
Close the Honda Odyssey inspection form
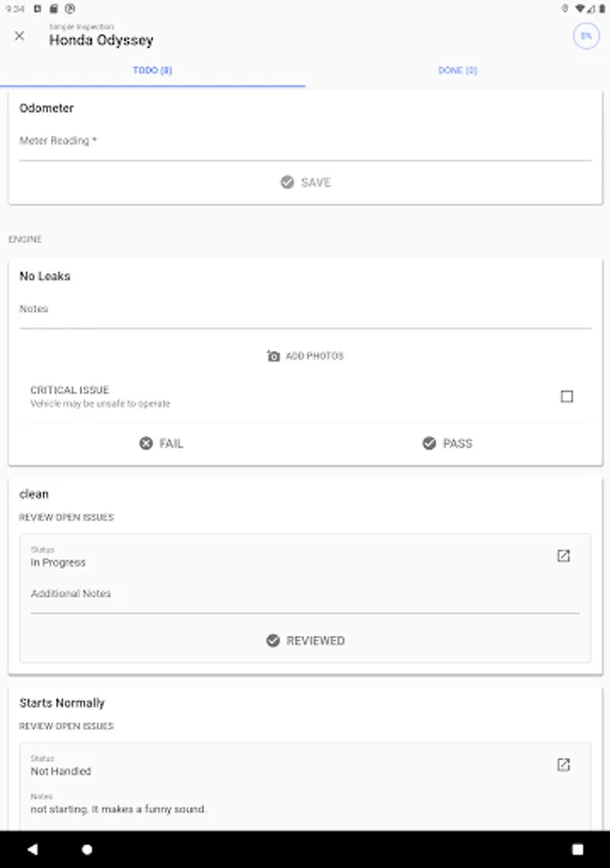pos(19,36)
